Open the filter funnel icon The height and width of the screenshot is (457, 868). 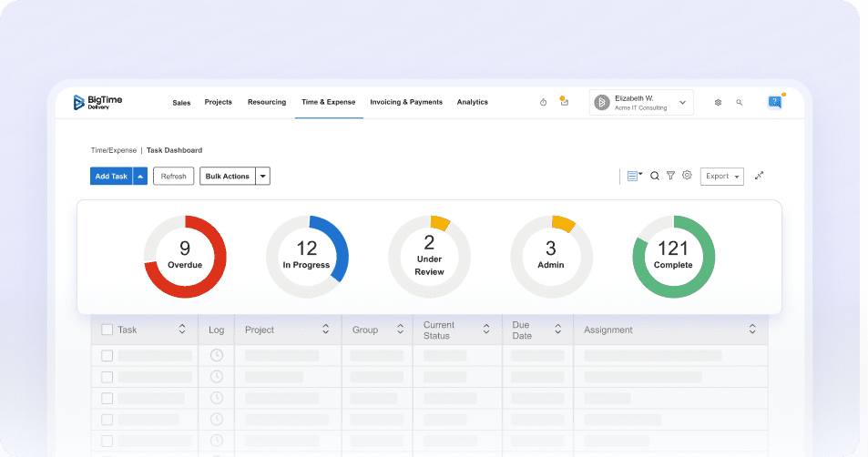[x=670, y=176]
